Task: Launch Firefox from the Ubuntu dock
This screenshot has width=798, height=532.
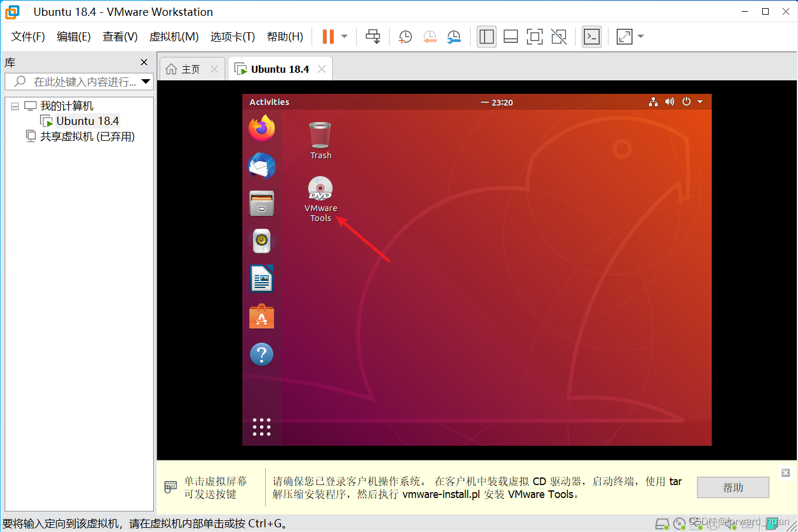Action: tap(262, 128)
